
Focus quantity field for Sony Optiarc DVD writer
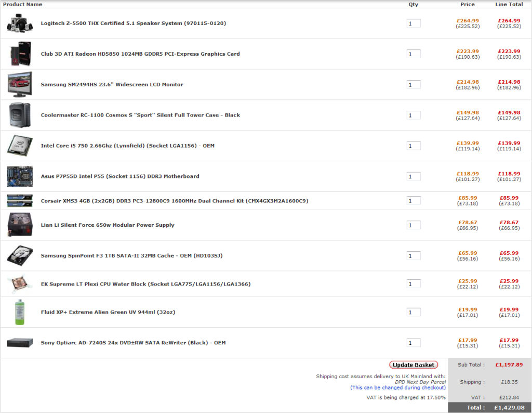(414, 343)
